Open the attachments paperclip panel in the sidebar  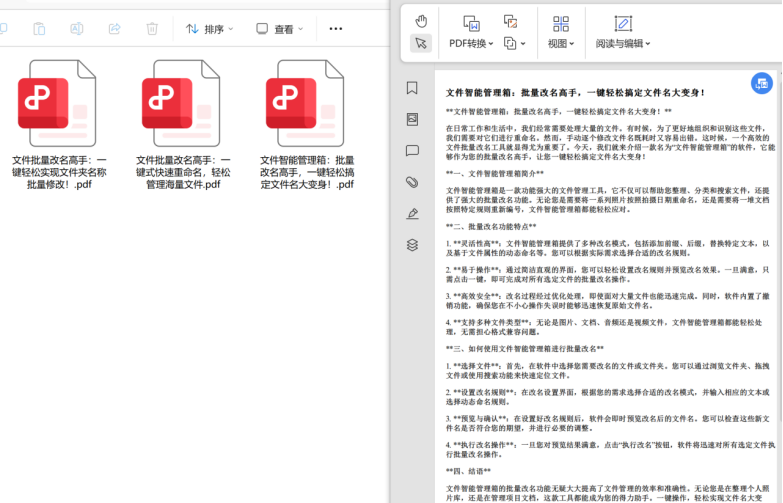[412, 182]
